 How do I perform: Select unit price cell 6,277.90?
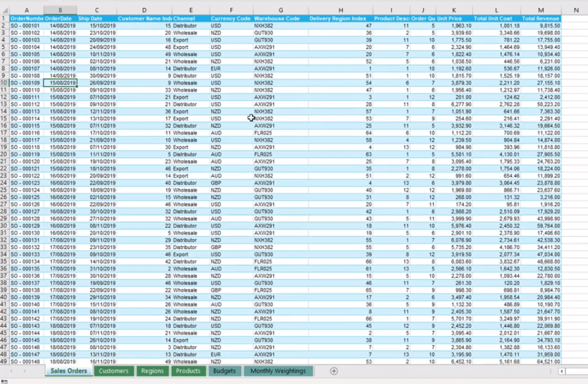coord(454,104)
